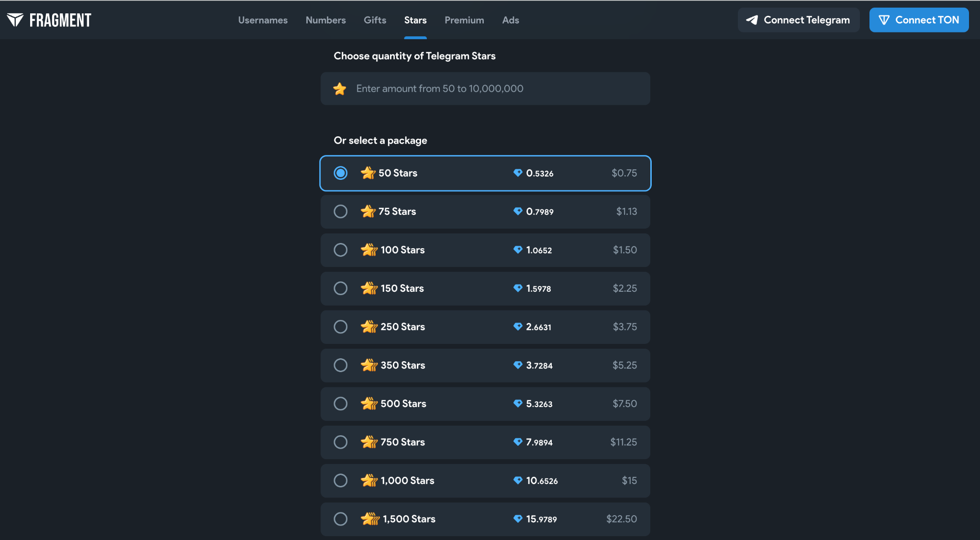Click the TON diamond icon beside 5.3263
This screenshot has height=540, width=980.
[518, 403]
